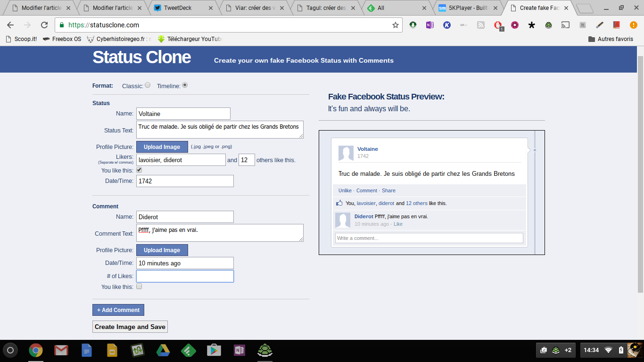Switch to the All tab
The width and height of the screenshot is (644, 362).
[x=396, y=8]
